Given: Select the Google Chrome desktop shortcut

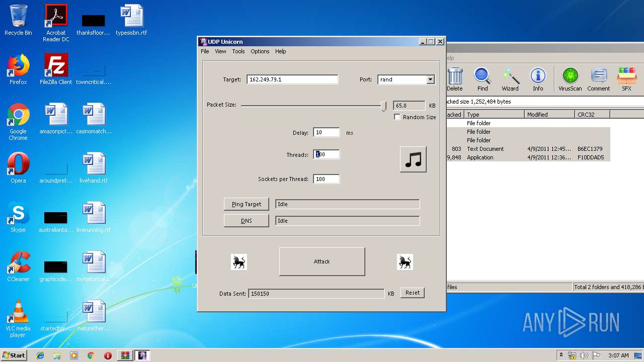Looking at the screenshot, I should [18, 122].
